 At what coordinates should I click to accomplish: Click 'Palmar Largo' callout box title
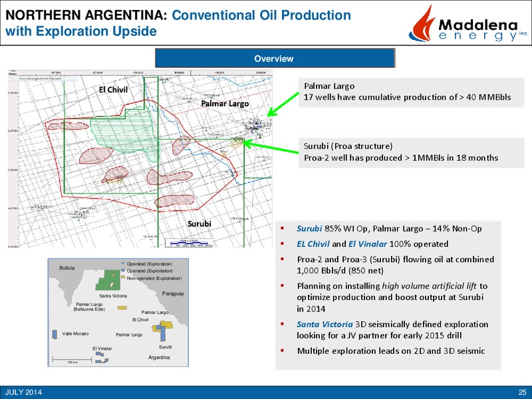click(329, 86)
